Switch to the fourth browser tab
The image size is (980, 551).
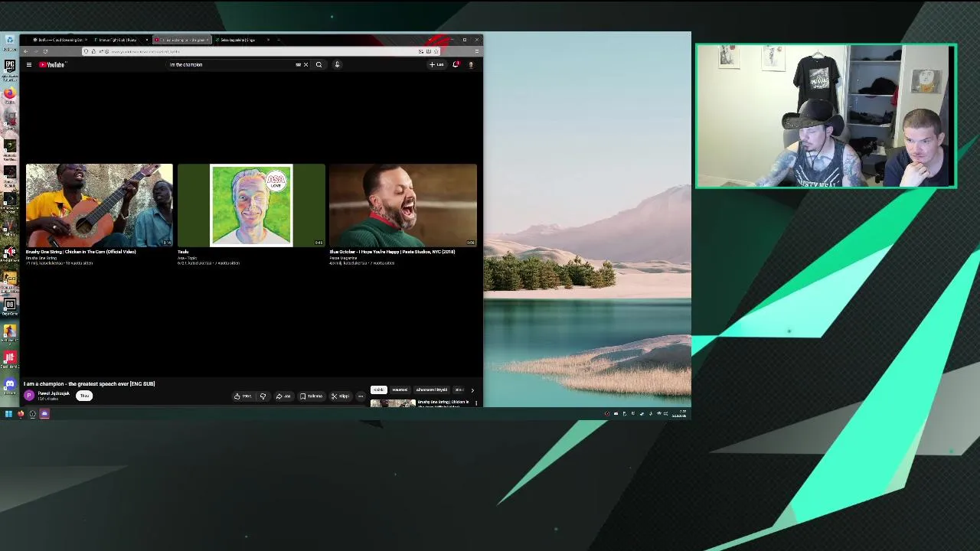[241, 40]
